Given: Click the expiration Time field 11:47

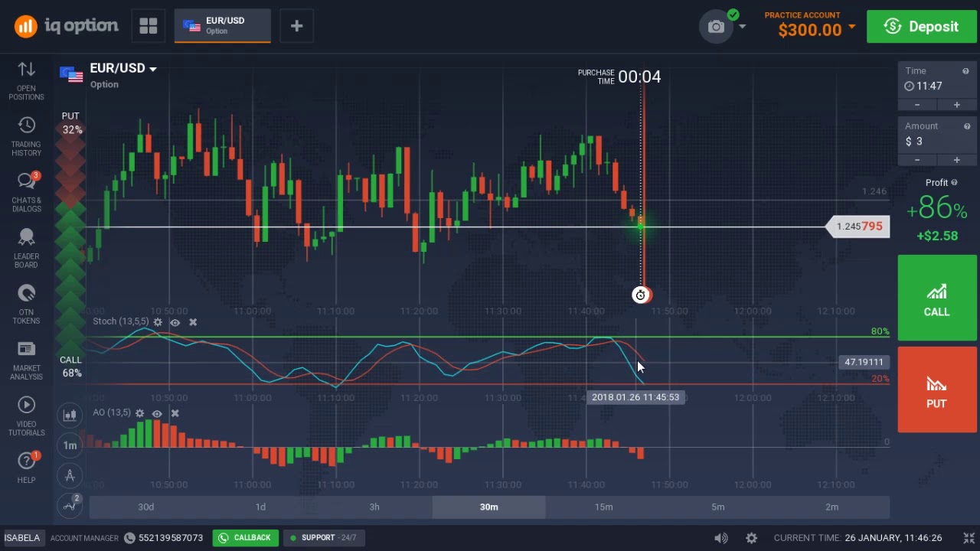Looking at the screenshot, I should [x=937, y=86].
